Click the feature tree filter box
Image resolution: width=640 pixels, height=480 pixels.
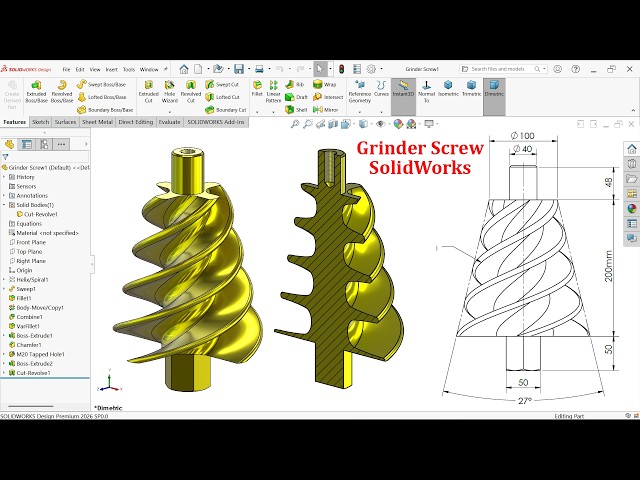click(45, 157)
